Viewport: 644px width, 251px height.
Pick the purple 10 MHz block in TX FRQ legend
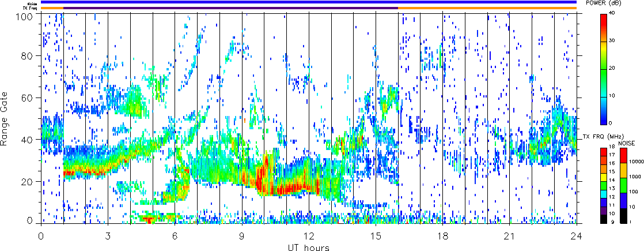pos(603,210)
